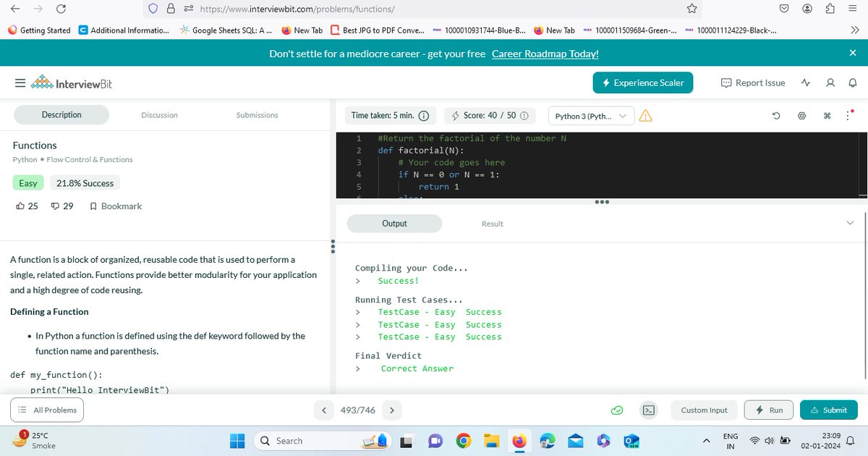Click Report Issue
The height and width of the screenshot is (456, 868).
(x=753, y=83)
